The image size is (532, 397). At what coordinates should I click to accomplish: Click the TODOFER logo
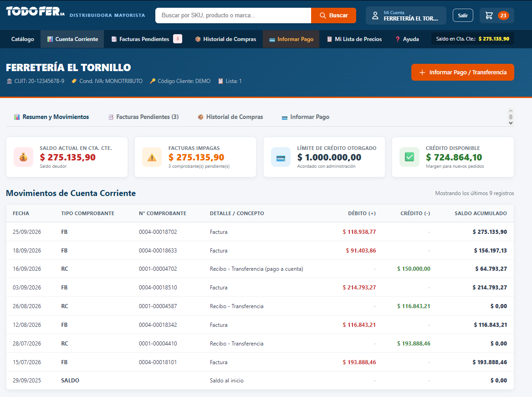tap(35, 12)
